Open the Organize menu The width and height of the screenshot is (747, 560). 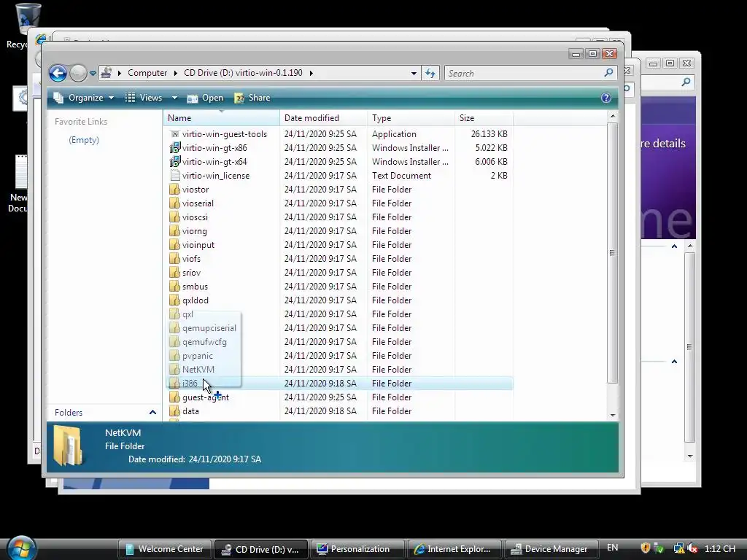click(x=84, y=98)
